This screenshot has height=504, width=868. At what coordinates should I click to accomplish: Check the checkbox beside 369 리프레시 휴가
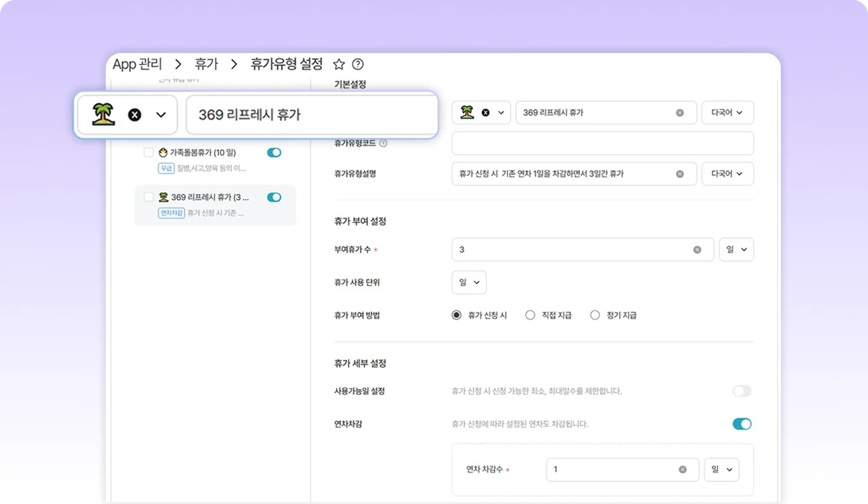(x=148, y=196)
